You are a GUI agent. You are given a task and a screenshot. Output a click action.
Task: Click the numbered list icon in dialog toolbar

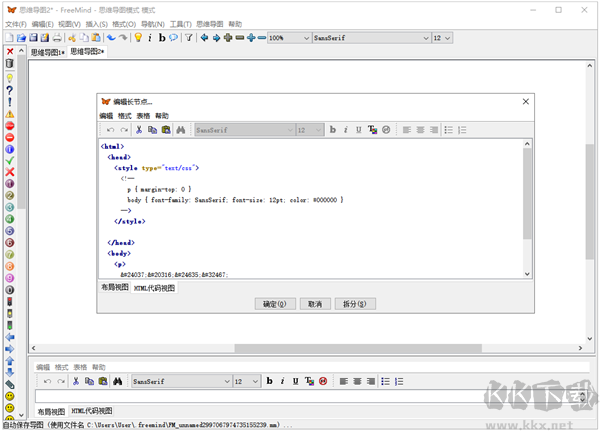pyautogui.click(x=462, y=130)
